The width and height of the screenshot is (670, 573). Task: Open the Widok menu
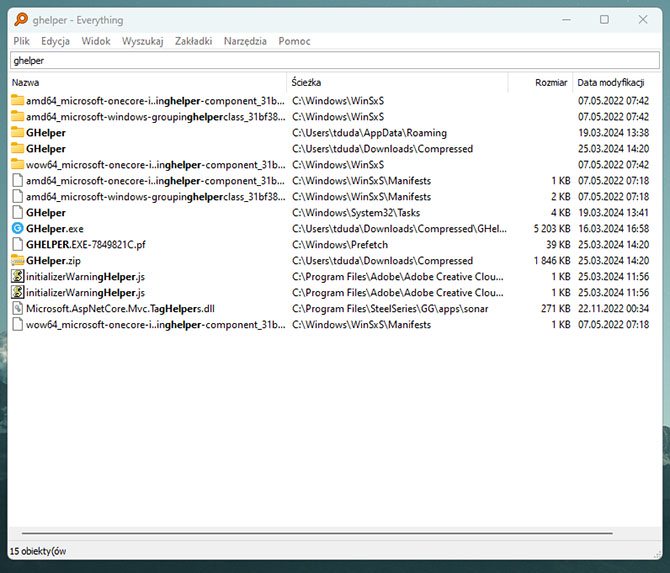pyautogui.click(x=96, y=41)
